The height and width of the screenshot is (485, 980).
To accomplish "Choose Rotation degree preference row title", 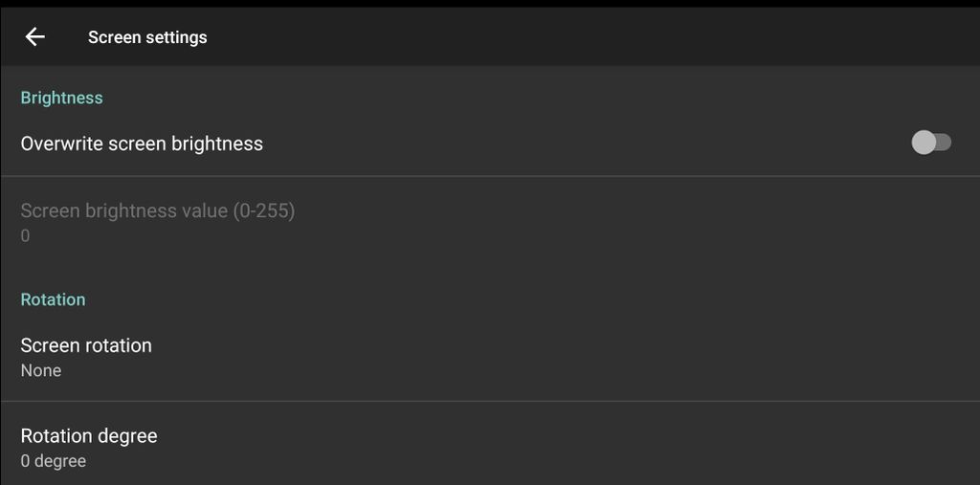I will (x=89, y=435).
